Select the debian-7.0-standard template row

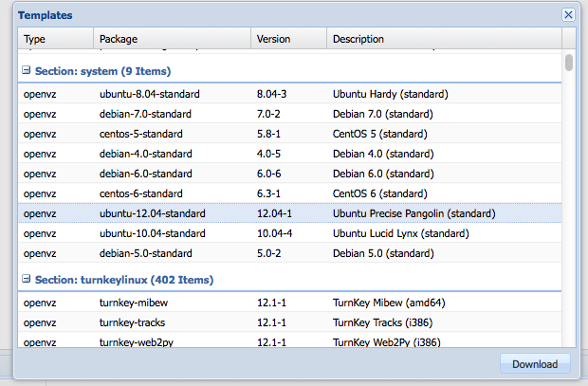tap(289, 114)
